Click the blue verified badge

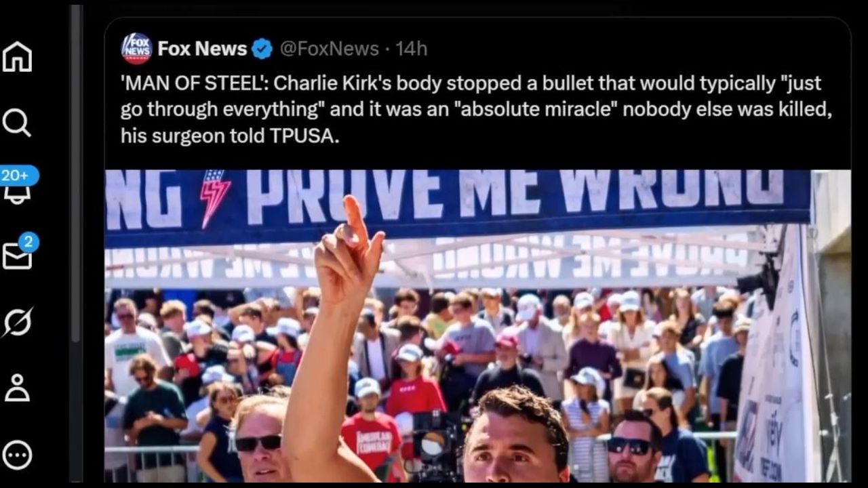262,49
